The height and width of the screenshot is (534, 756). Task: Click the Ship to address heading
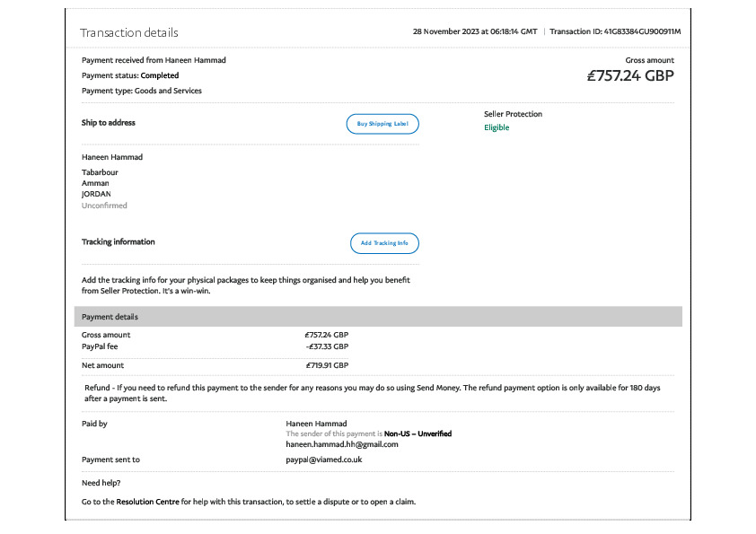109,122
